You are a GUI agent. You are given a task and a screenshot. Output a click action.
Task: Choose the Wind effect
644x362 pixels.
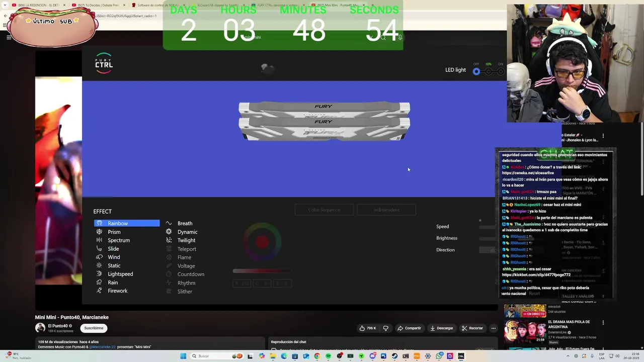[114, 257]
